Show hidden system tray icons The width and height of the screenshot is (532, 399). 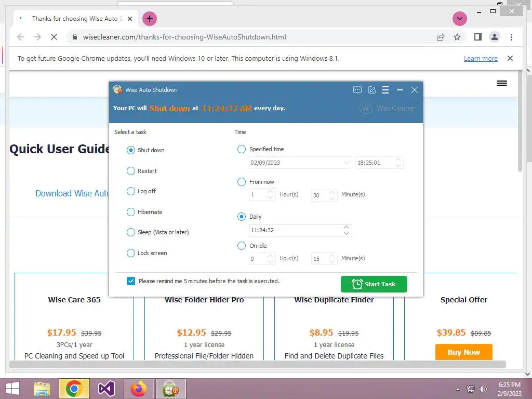click(458, 389)
